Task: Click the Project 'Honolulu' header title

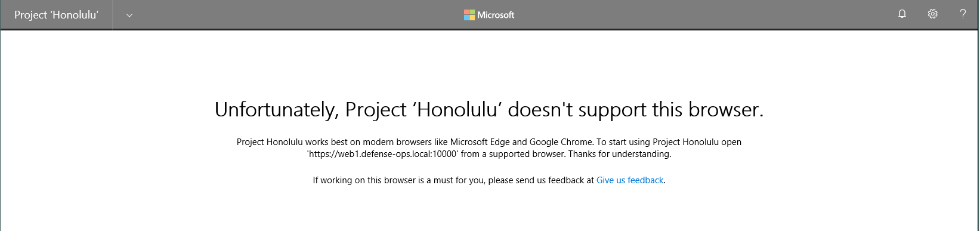Action: pos(56,15)
